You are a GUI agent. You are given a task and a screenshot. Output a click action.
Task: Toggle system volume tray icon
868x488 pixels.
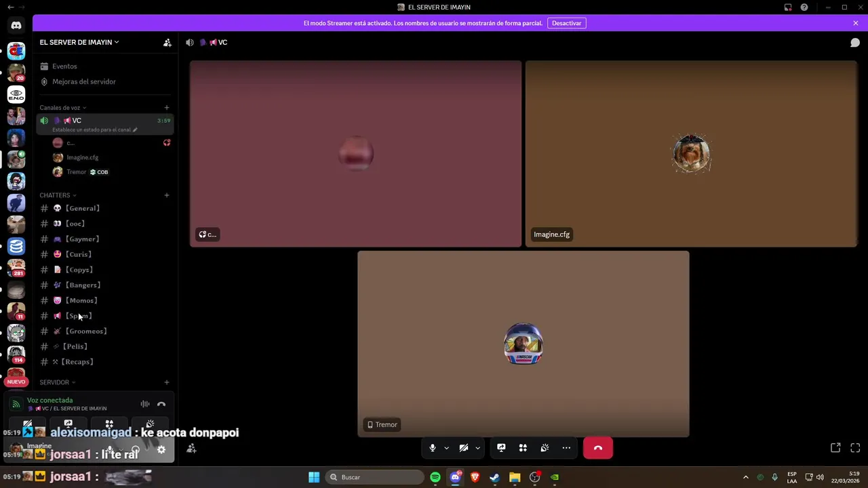(820, 477)
